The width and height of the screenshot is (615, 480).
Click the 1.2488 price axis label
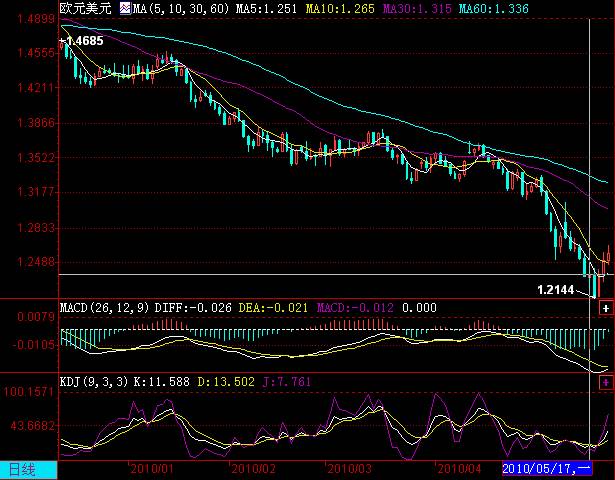(36, 262)
